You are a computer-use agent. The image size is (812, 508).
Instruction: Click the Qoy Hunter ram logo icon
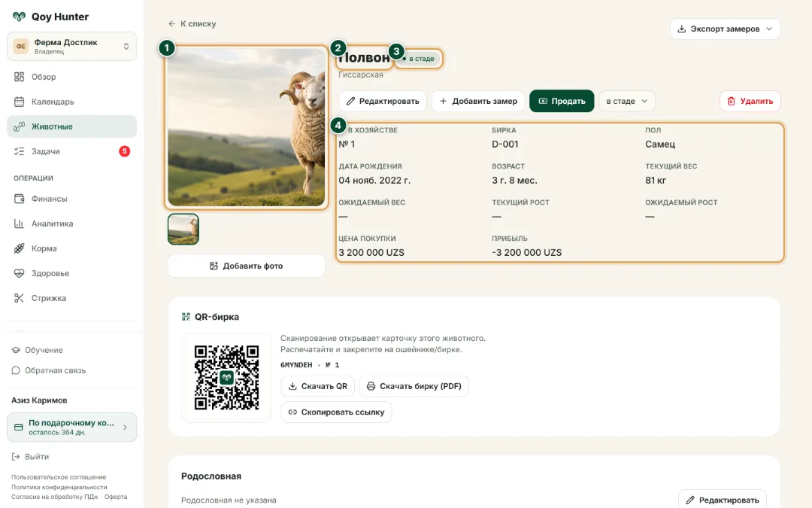(x=19, y=17)
